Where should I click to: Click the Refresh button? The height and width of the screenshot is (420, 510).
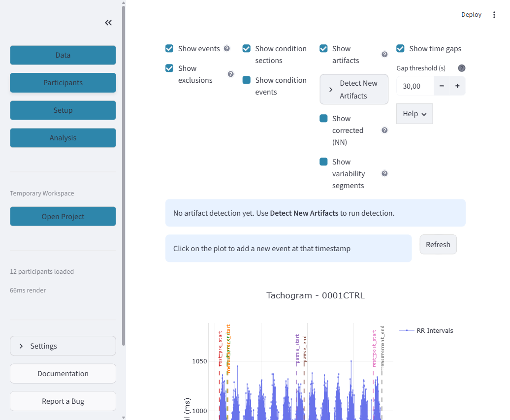click(x=438, y=244)
